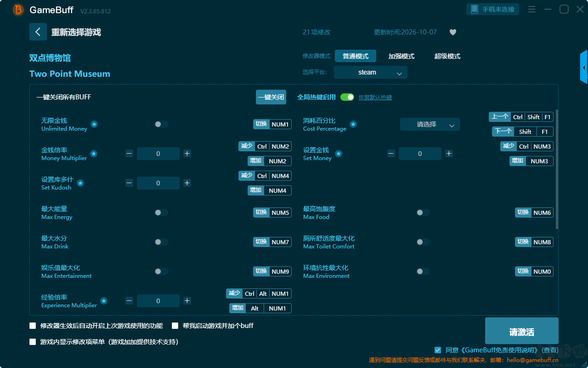
Task: Switch to 加强模式 mode tab
Action: (x=401, y=56)
